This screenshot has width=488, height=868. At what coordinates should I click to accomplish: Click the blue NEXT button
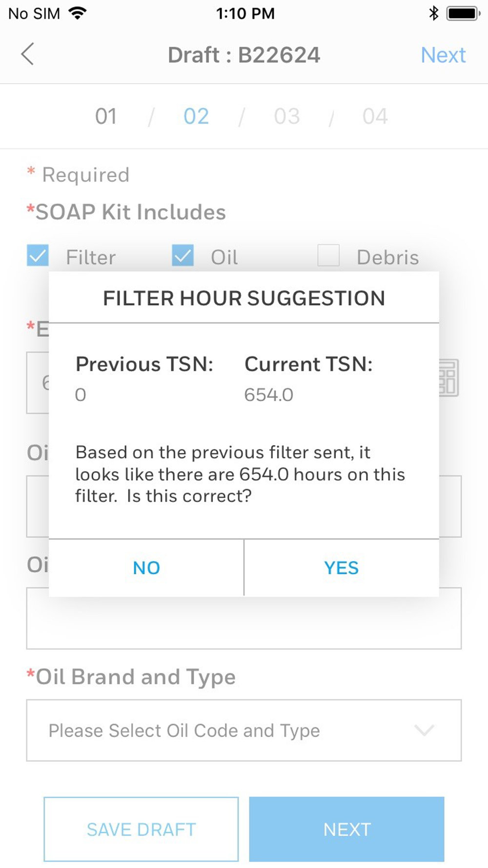(347, 829)
